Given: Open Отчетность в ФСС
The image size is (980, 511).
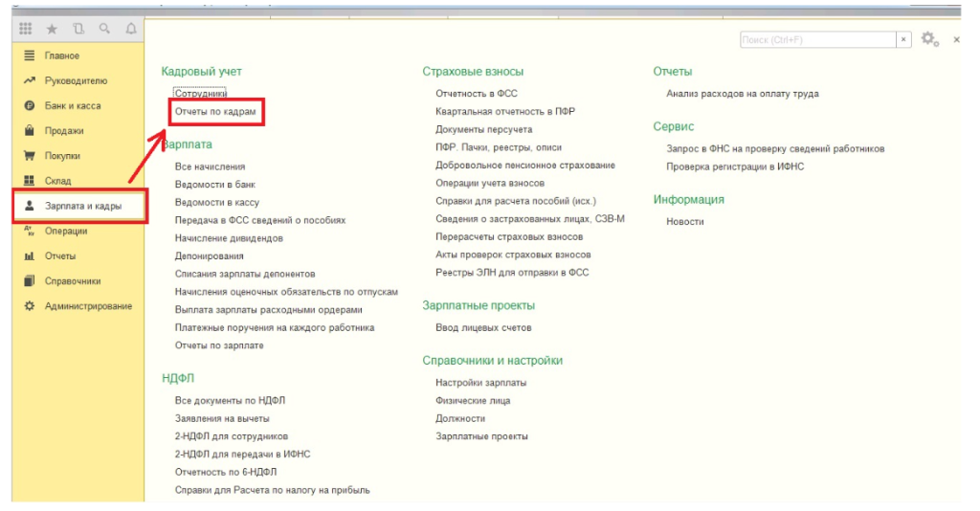Looking at the screenshot, I should click(x=477, y=93).
